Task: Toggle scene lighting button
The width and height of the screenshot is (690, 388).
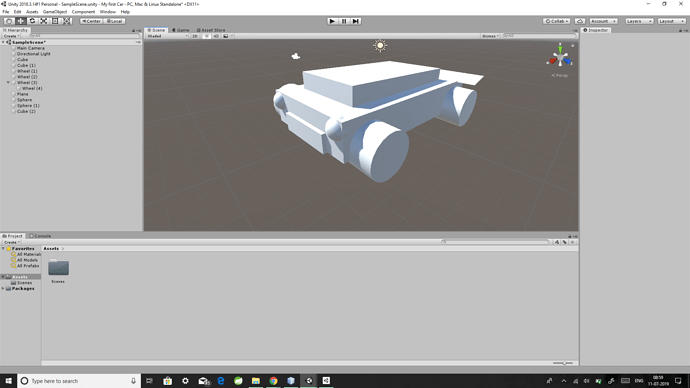Action: [206, 36]
